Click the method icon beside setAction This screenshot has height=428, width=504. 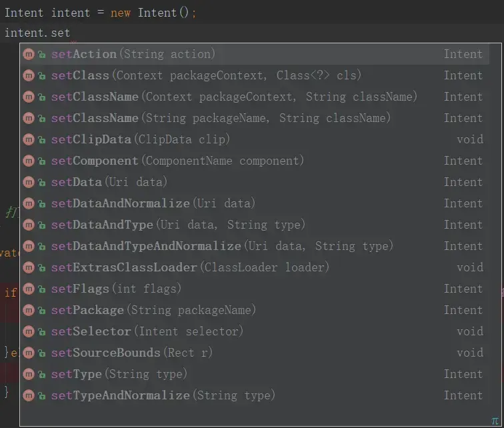coord(28,55)
